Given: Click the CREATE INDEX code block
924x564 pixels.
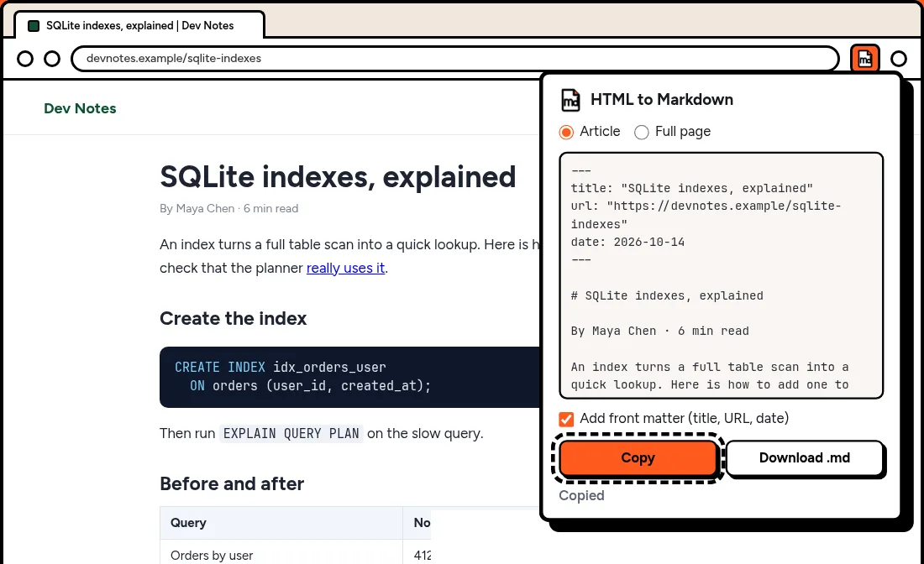Looking at the screenshot, I should point(349,377).
